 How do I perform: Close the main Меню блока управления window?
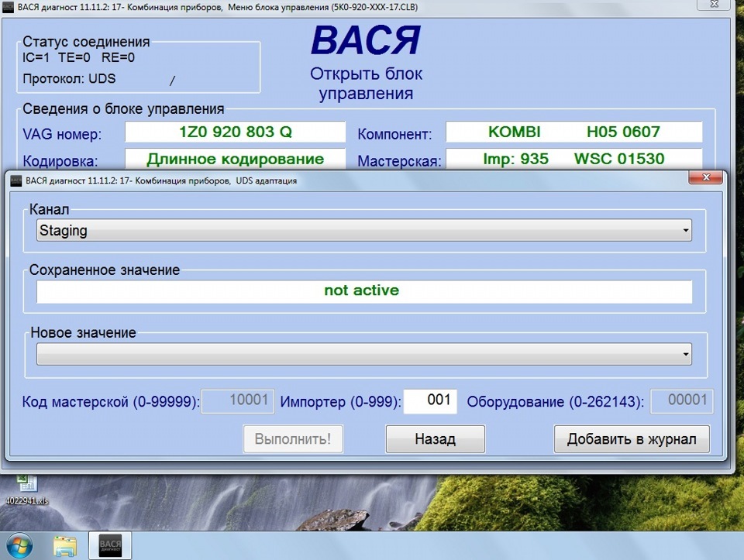[x=714, y=5]
